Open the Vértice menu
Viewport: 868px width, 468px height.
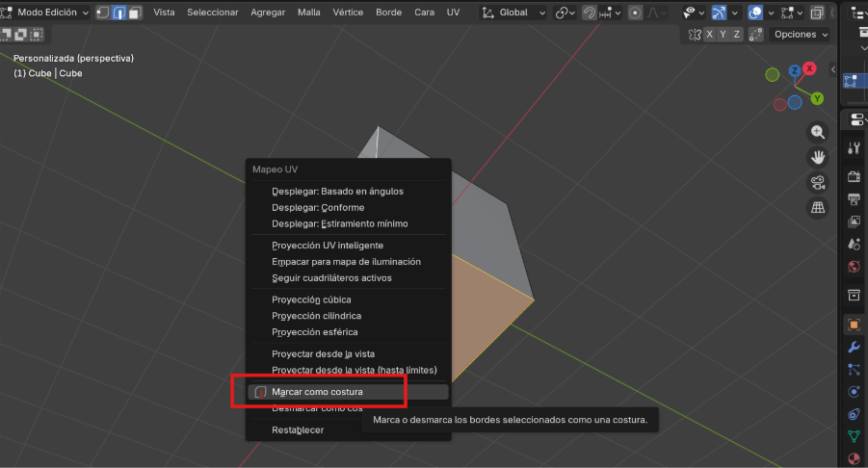pos(348,13)
